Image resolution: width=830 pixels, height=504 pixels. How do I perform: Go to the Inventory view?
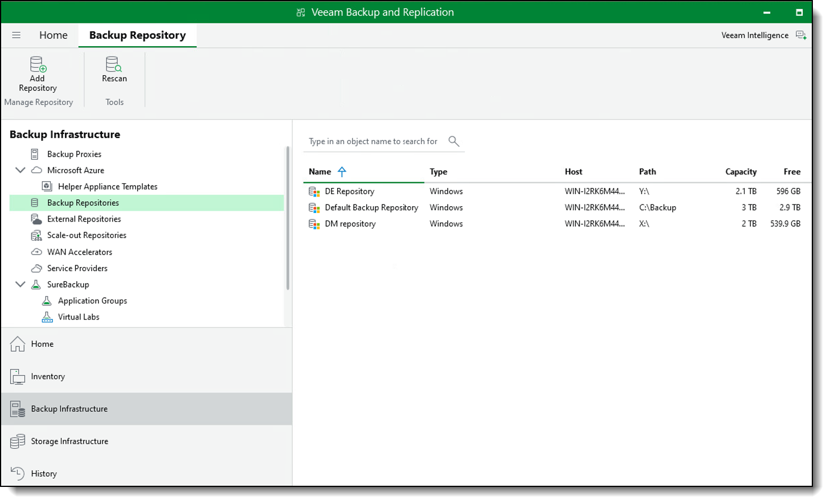146,376
